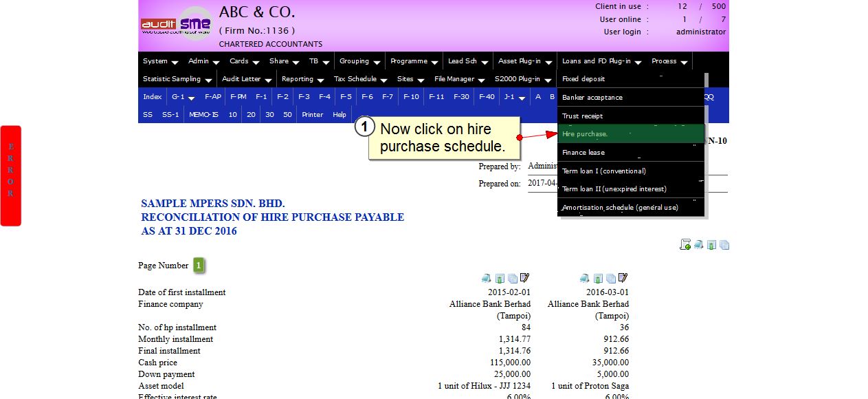Click green page number 1 badge
Screen dimensions: 868x399
pyautogui.click(x=198, y=266)
